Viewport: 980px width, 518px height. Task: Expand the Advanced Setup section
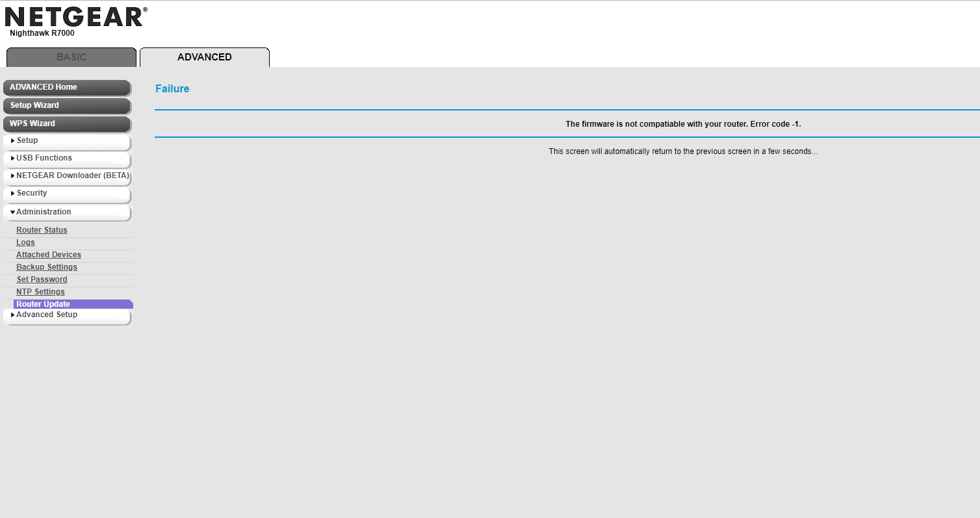[x=47, y=315]
